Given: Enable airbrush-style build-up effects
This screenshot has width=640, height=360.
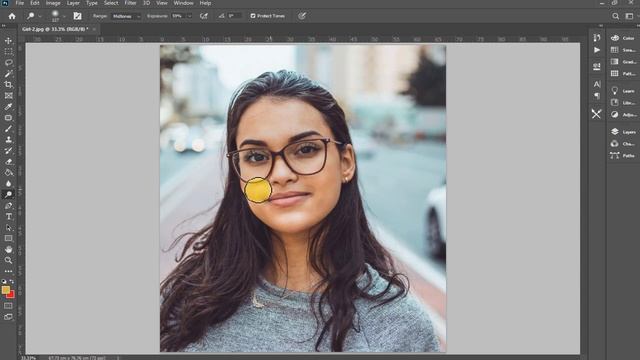Looking at the screenshot, I should [204, 16].
